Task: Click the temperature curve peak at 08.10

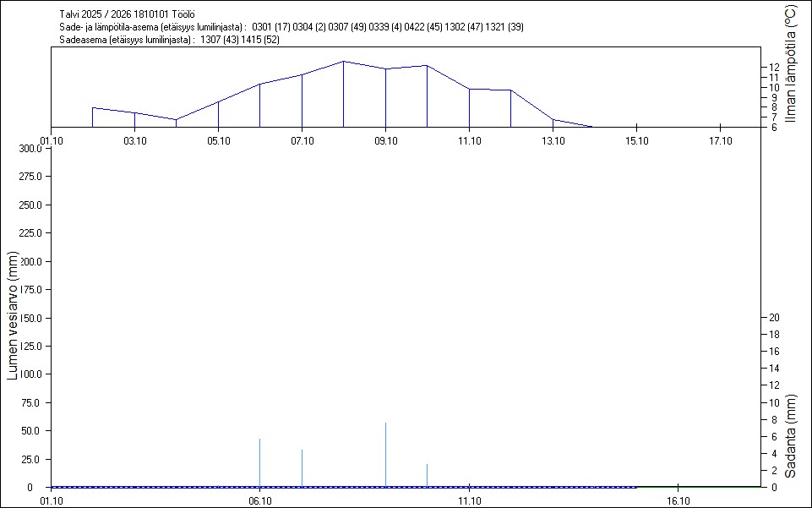Action: click(343, 62)
